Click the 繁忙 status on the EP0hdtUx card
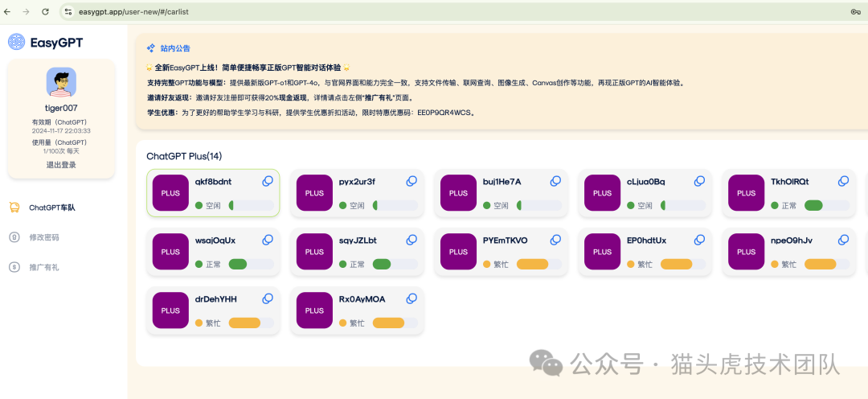 pyautogui.click(x=640, y=265)
